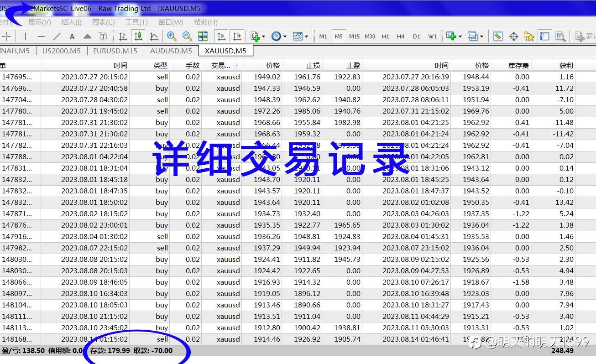Select the horizontal line drawing tool
Viewport: 596px width, 364px height.
click(41, 36)
